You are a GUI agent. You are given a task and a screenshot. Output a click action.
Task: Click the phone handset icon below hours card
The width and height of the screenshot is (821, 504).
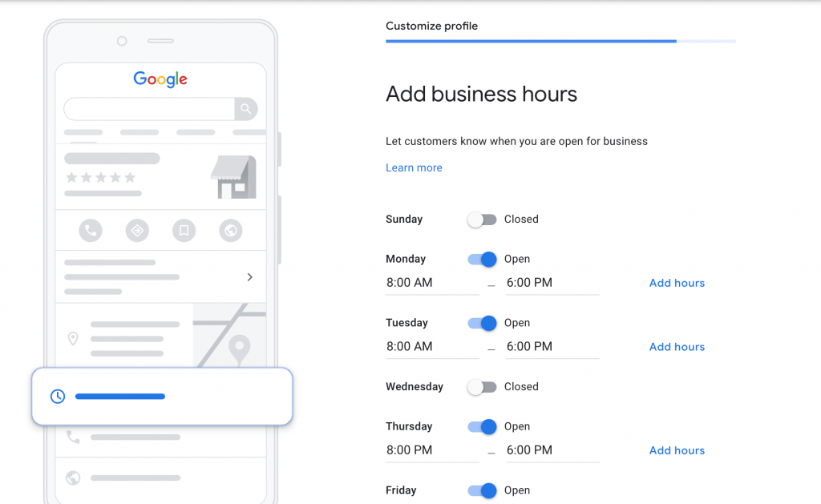tap(73, 437)
